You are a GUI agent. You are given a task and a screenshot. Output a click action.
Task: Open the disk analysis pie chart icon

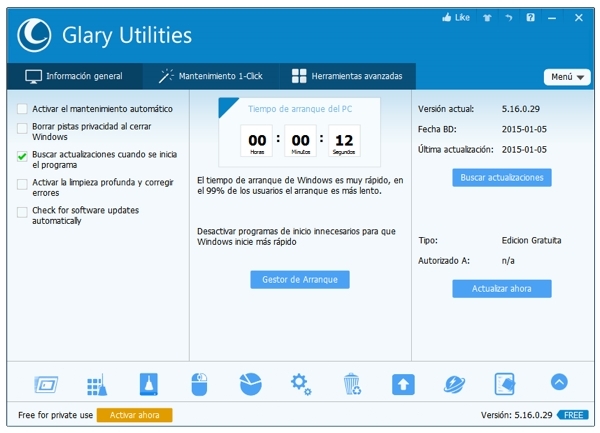251,384
